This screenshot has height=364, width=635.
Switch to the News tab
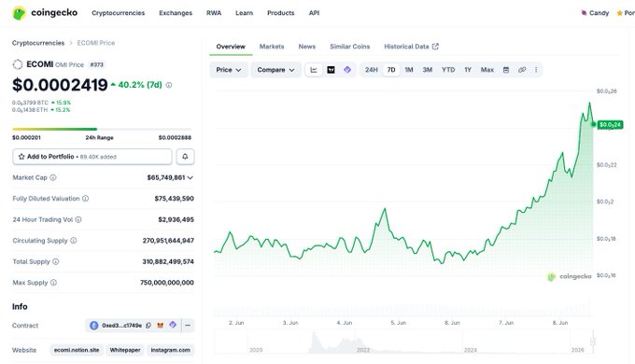pyautogui.click(x=307, y=47)
